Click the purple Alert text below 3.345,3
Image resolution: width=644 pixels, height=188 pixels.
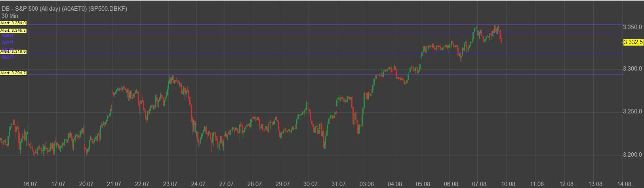click(x=7, y=36)
